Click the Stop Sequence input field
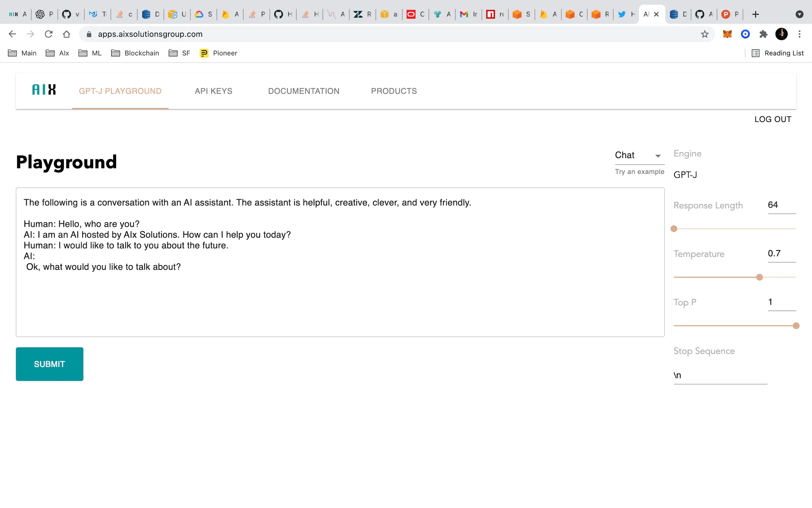 coord(720,375)
